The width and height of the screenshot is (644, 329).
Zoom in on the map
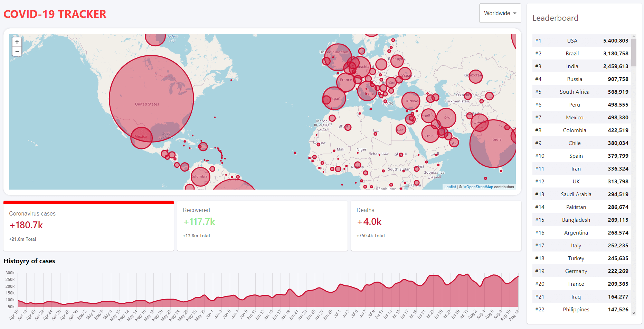click(17, 42)
